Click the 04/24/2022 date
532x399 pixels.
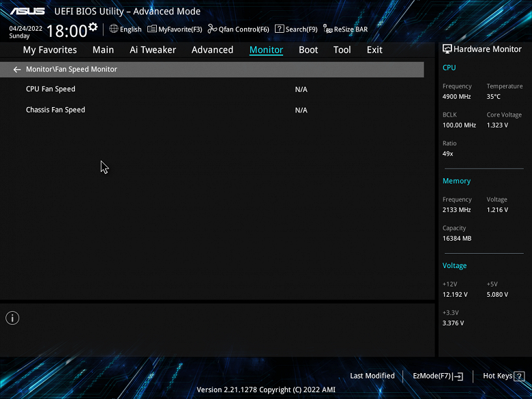pyautogui.click(x=26, y=29)
